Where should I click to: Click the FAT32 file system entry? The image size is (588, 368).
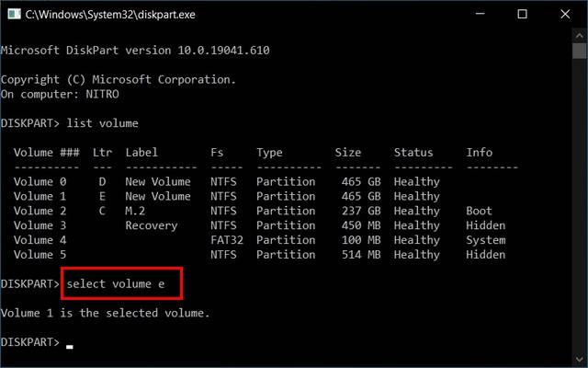(227, 240)
